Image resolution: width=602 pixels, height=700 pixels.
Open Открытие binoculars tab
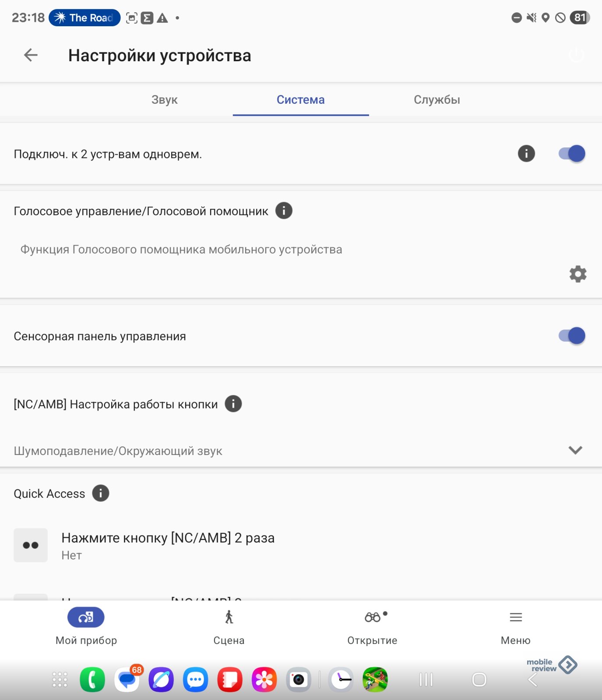[x=373, y=626]
